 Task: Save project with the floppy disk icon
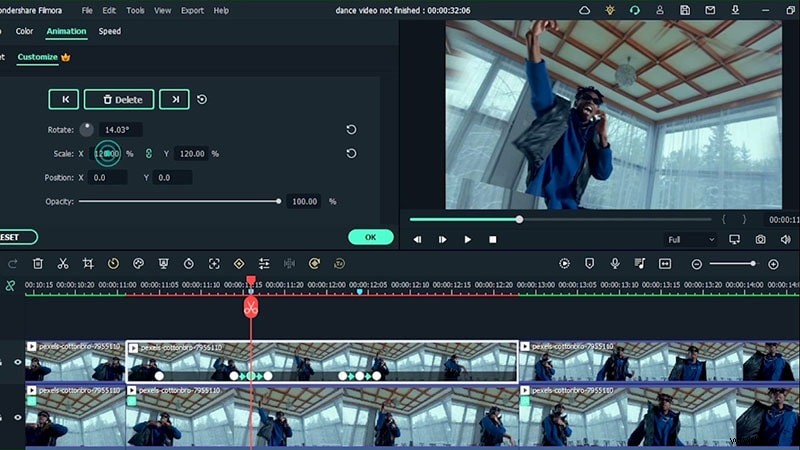(685, 10)
